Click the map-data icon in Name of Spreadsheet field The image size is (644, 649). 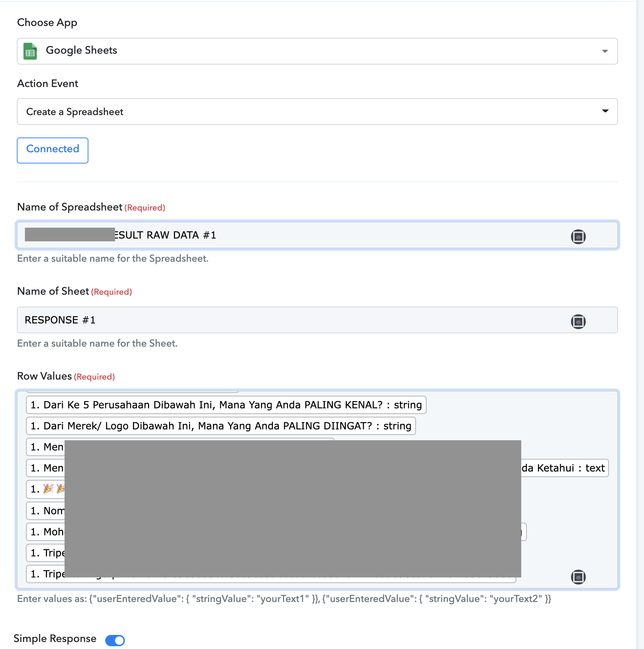point(578,236)
